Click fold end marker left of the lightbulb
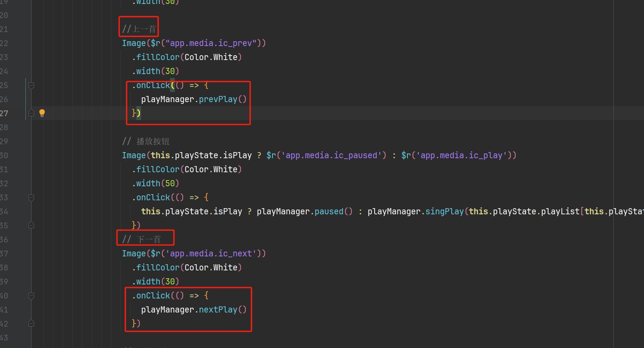This screenshot has height=348, width=644. click(x=31, y=113)
